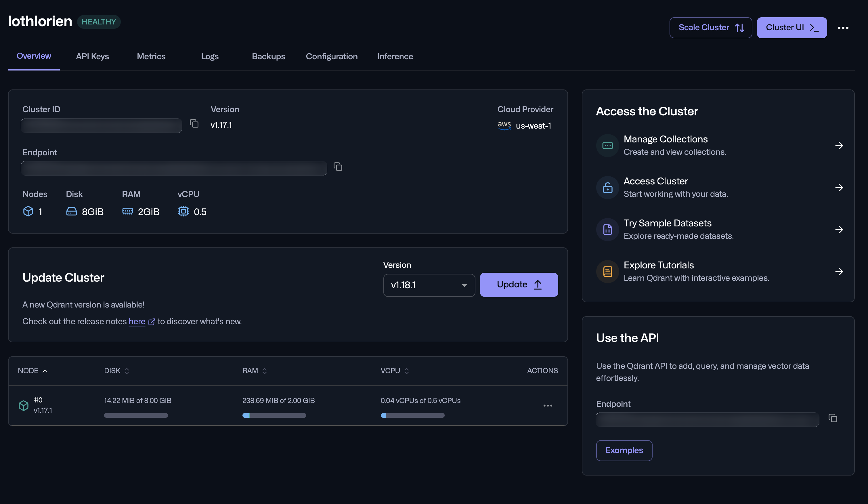Copy the Endpoint in Use the API
868x504 pixels.
point(833,418)
